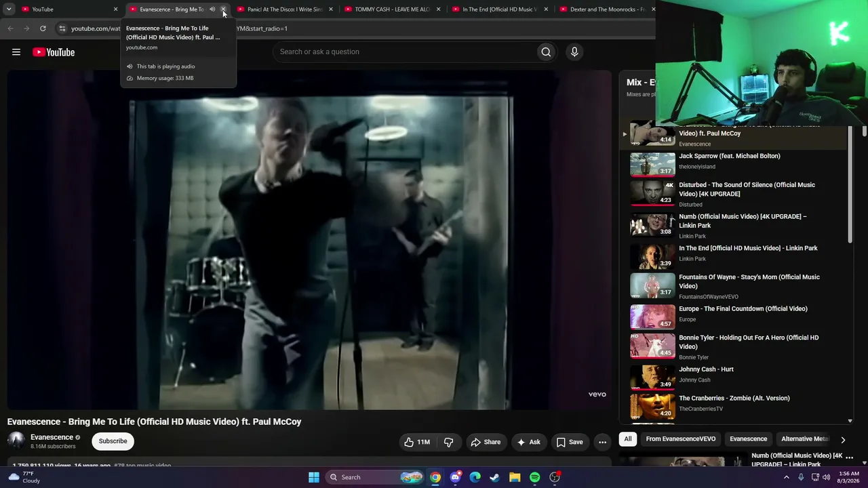The image size is (868, 488).
Task: Subscribe to the Evanescence channel
Action: pyautogui.click(x=113, y=441)
